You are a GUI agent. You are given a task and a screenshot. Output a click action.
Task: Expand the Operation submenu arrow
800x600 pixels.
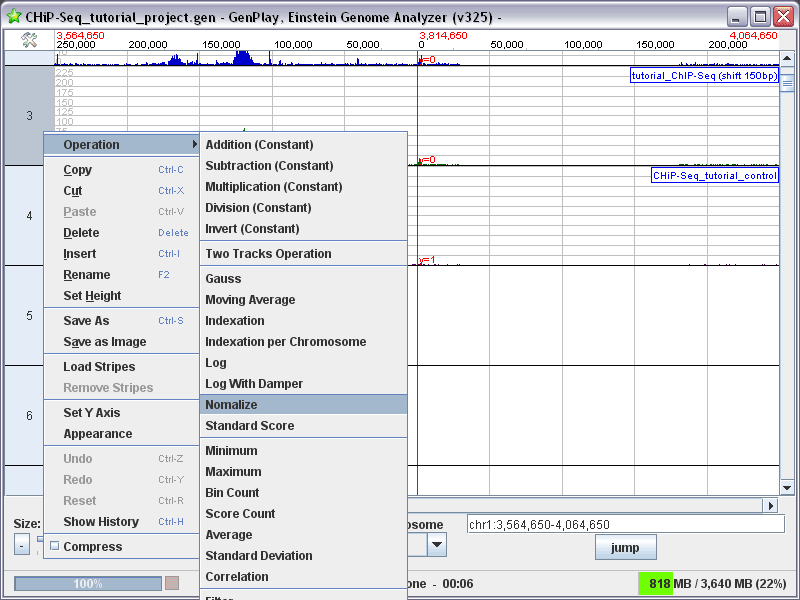point(194,144)
